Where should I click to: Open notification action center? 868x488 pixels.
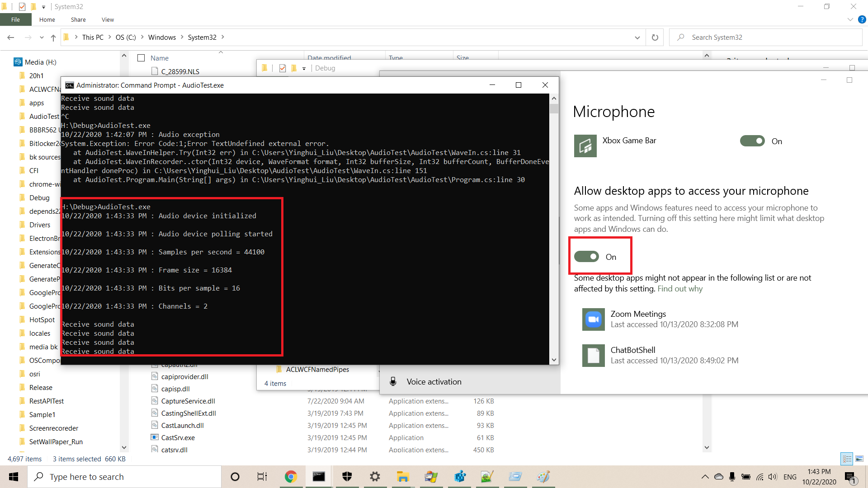tap(850, 477)
